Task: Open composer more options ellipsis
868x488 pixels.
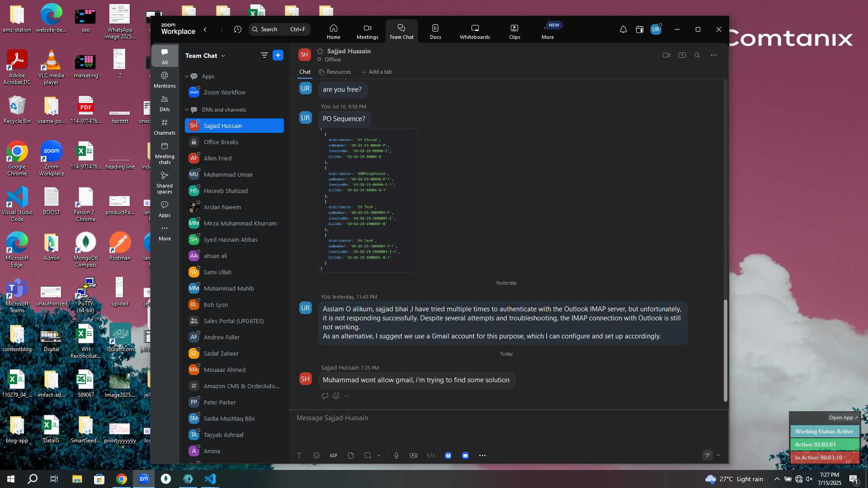Action: pyautogui.click(x=482, y=455)
